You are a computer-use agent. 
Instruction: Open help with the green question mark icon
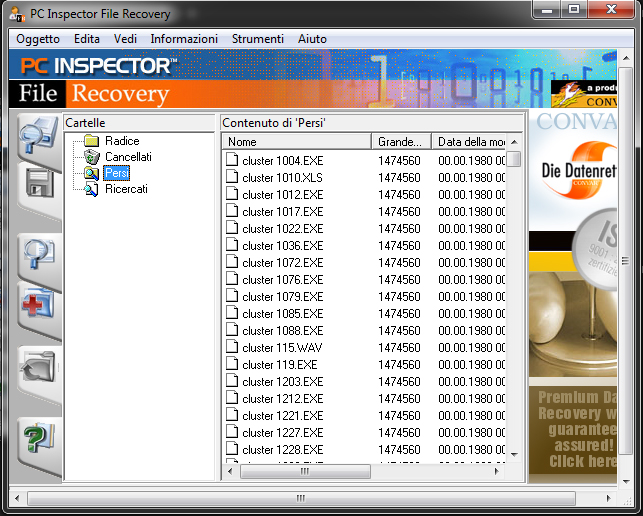click(x=39, y=437)
